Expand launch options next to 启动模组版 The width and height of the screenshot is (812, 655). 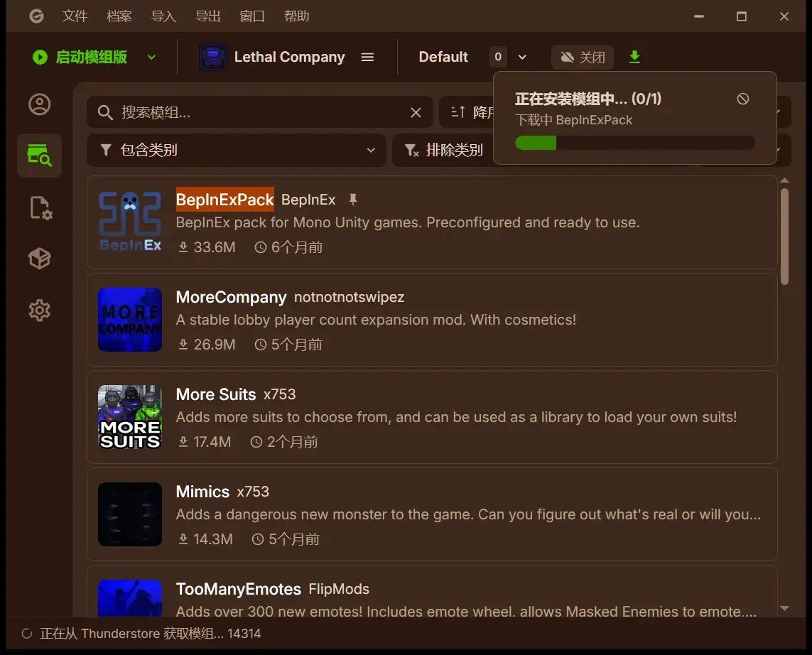[151, 57]
